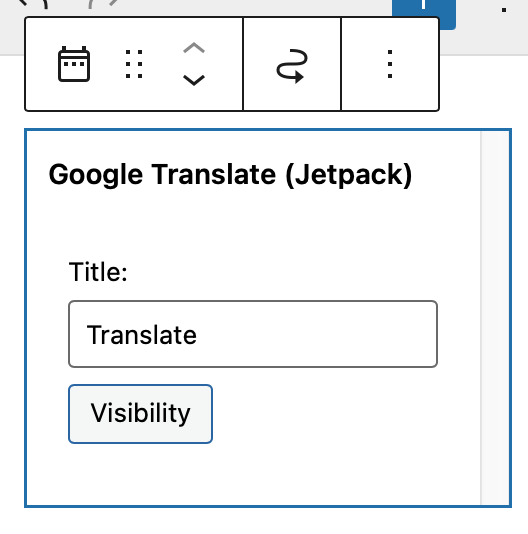Screen dimensions: 528x534
Task: Click the move to widget area icon
Action: click(x=292, y=65)
